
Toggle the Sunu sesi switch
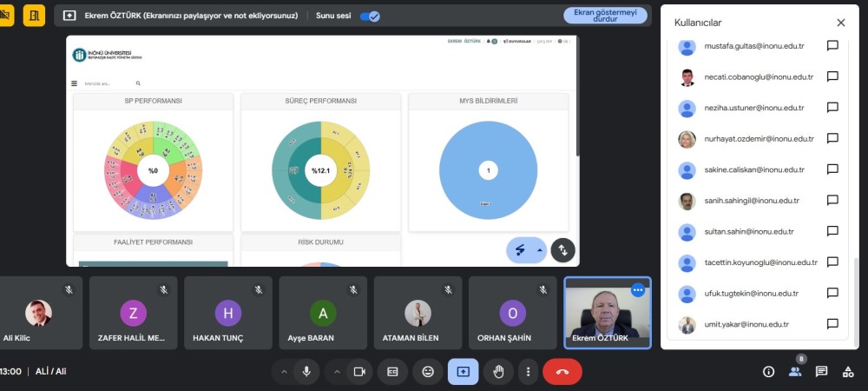point(370,16)
